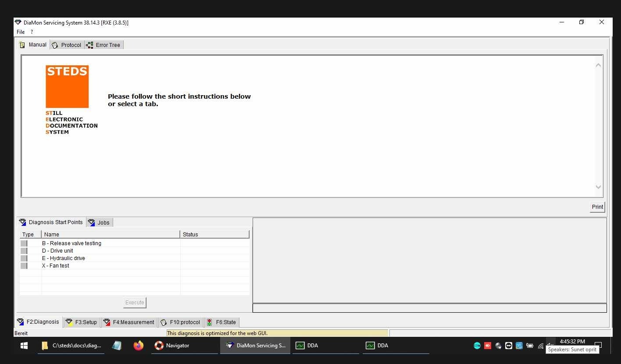
Task: Switch to the Error Tree tab
Action: point(104,45)
